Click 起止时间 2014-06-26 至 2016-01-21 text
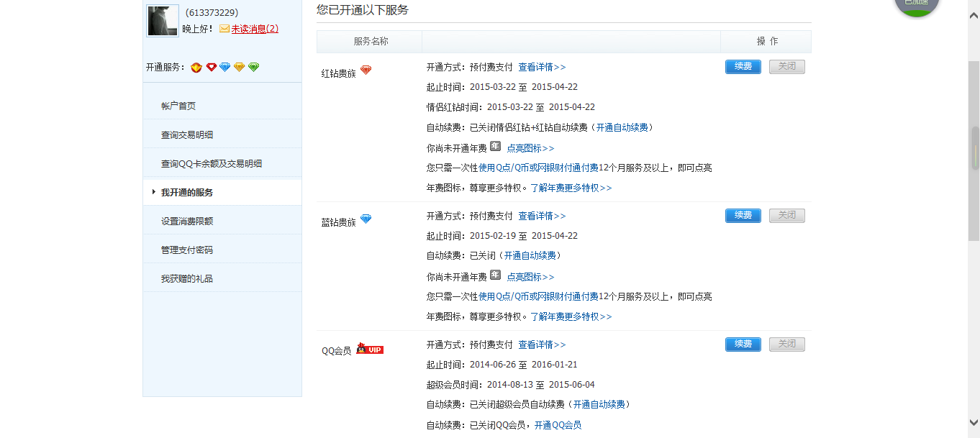This screenshot has width=980, height=438. tap(502, 365)
